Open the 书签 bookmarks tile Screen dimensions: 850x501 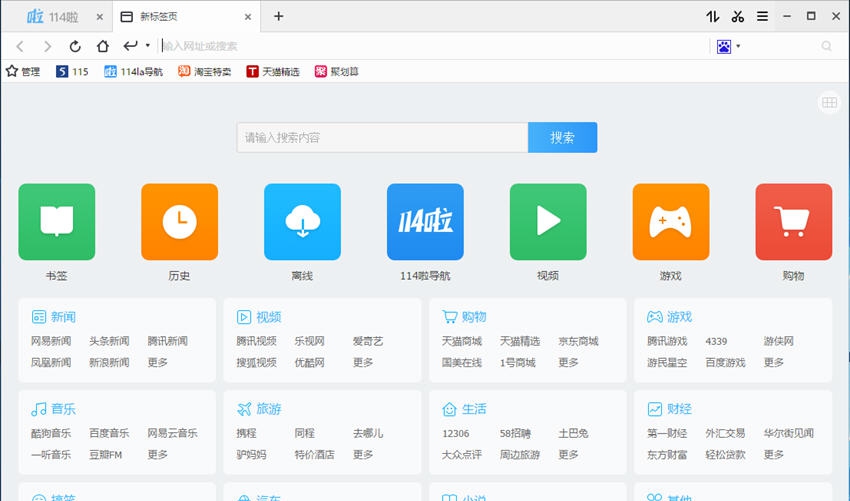pyautogui.click(x=57, y=222)
